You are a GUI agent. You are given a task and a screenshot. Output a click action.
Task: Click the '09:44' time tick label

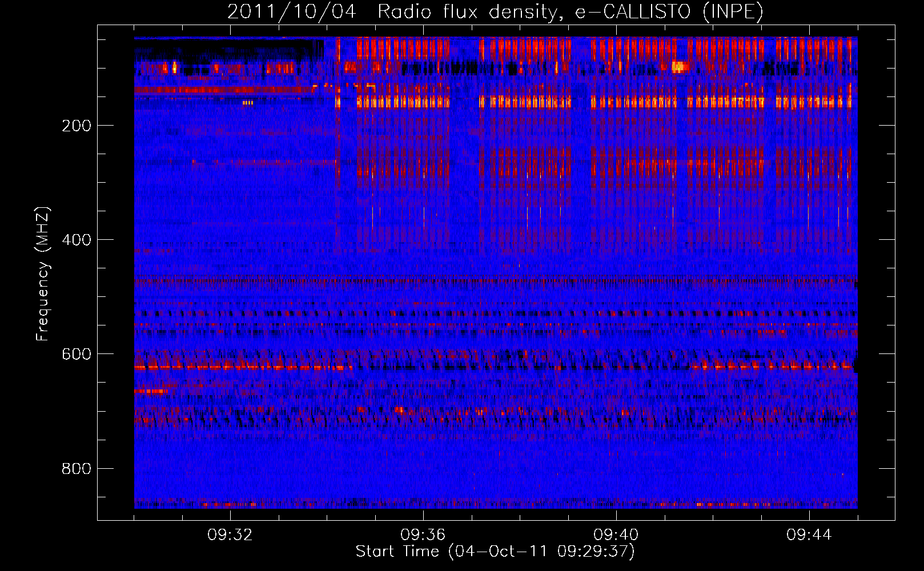pyautogui.click(x=809, y=535)
